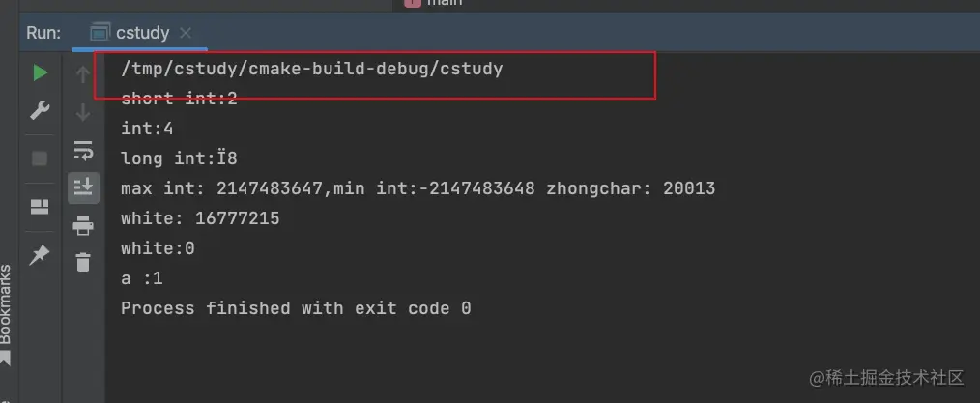
Task: Click the white: 16777215 output line
Action: [x=200, y=218]
